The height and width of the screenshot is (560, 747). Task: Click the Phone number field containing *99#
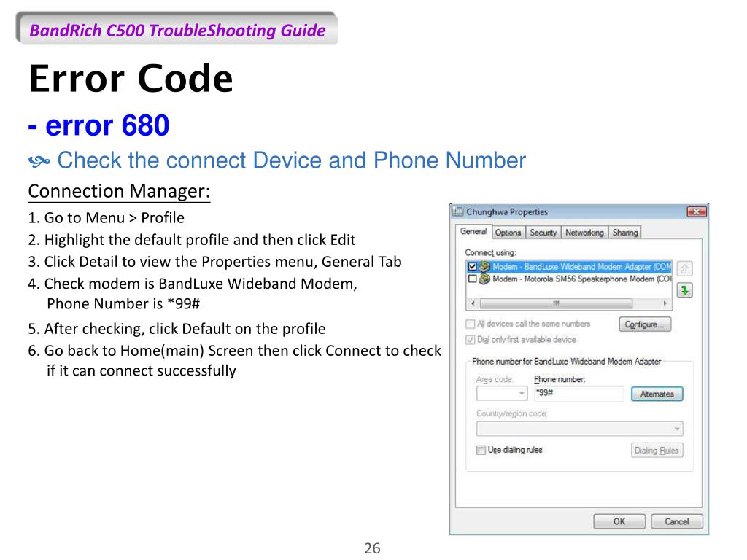point(578,393)
